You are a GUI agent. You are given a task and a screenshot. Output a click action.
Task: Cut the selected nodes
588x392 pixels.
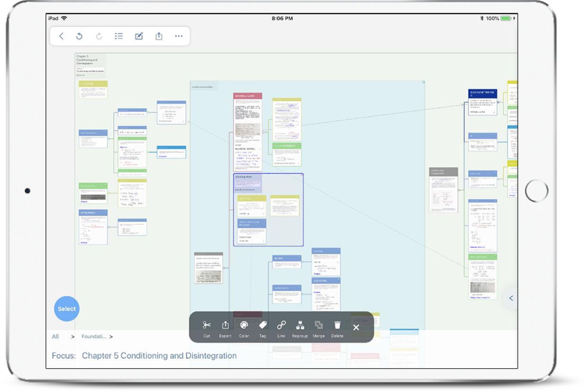207,328
